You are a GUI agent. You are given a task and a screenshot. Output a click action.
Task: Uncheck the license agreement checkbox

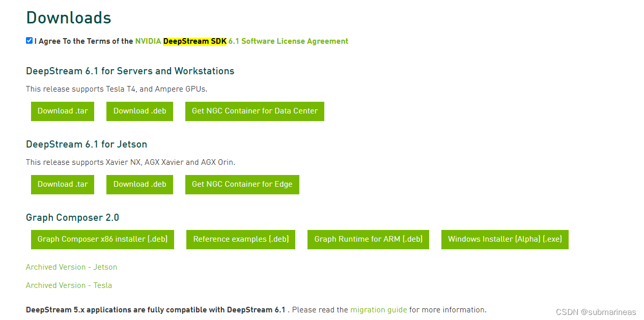point(30,41)
